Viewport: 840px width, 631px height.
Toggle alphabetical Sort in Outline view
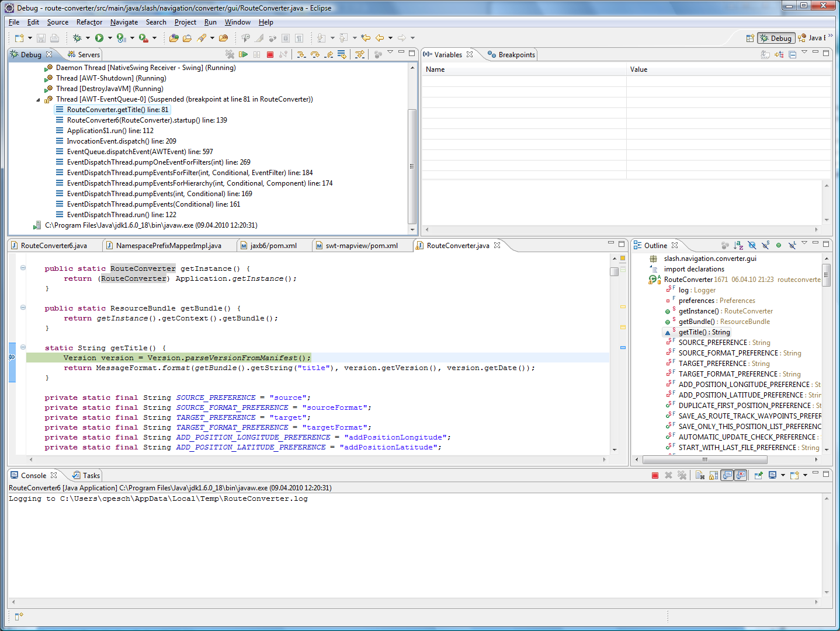pyautogui.click(x=738, y=245)
